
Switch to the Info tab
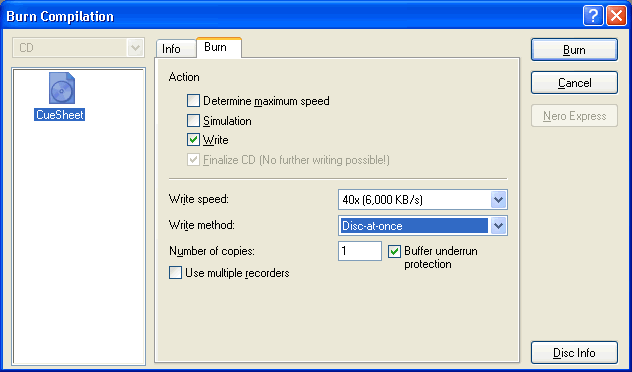click(171, 49)
